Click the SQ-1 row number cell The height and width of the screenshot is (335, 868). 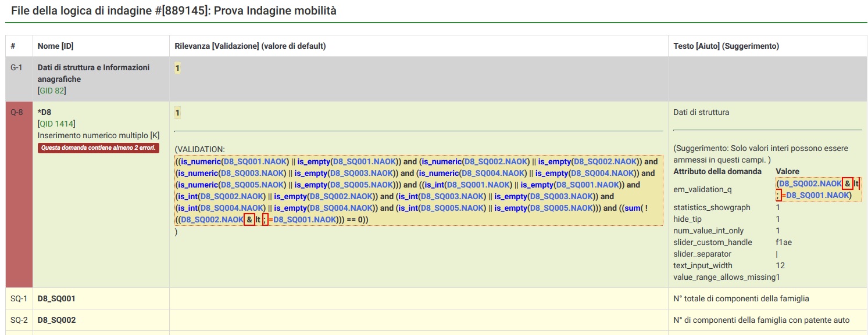click(19, 298)
